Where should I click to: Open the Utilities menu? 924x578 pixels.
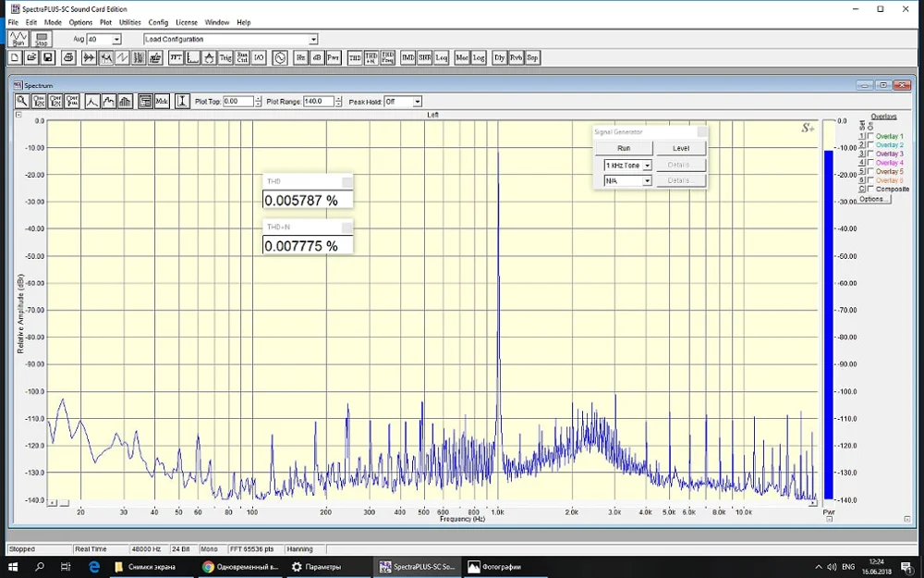(x=130, y=22)
